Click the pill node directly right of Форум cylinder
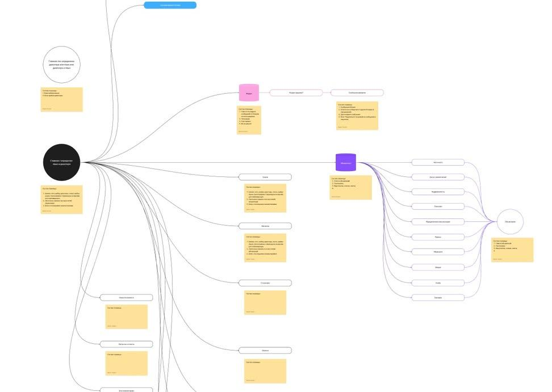552x392 pixels. coord(296,93)
